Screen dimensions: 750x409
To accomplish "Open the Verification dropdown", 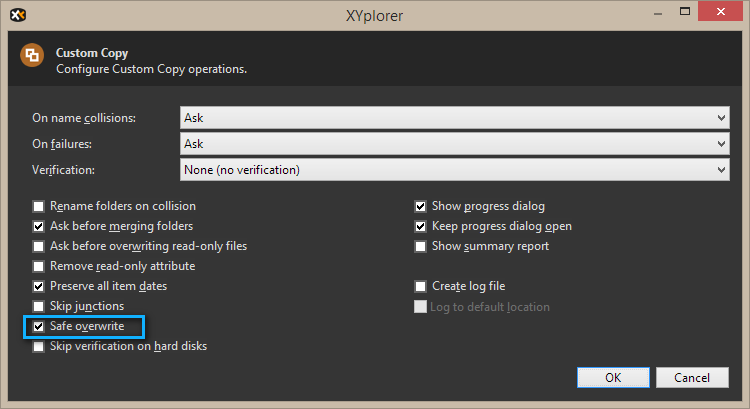I will tap(454, 170).
